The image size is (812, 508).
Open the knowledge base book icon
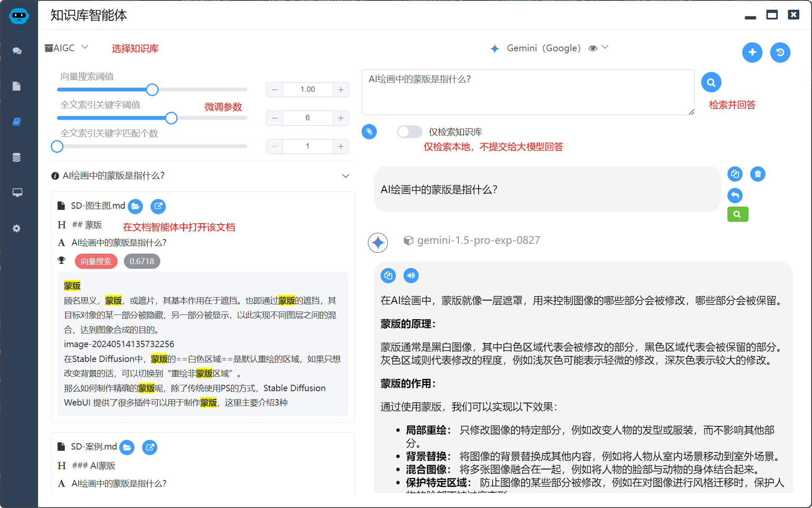pos(17,122)
